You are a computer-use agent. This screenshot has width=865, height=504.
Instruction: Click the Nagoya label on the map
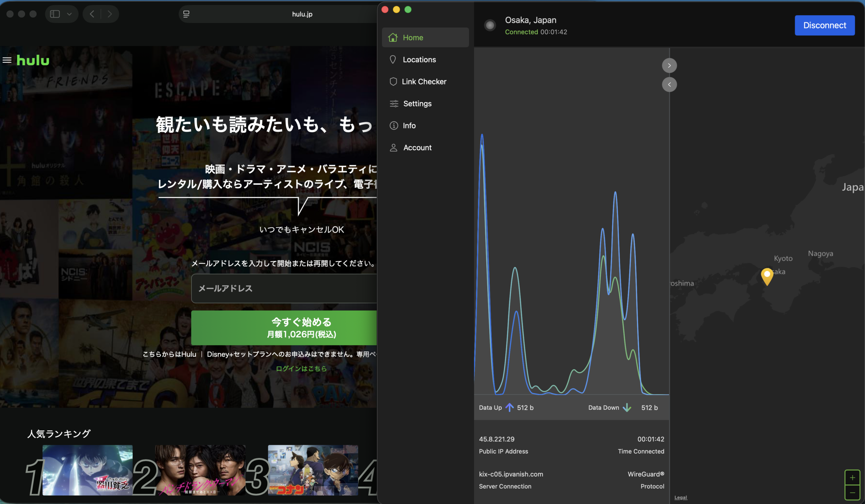coord(820,254)
